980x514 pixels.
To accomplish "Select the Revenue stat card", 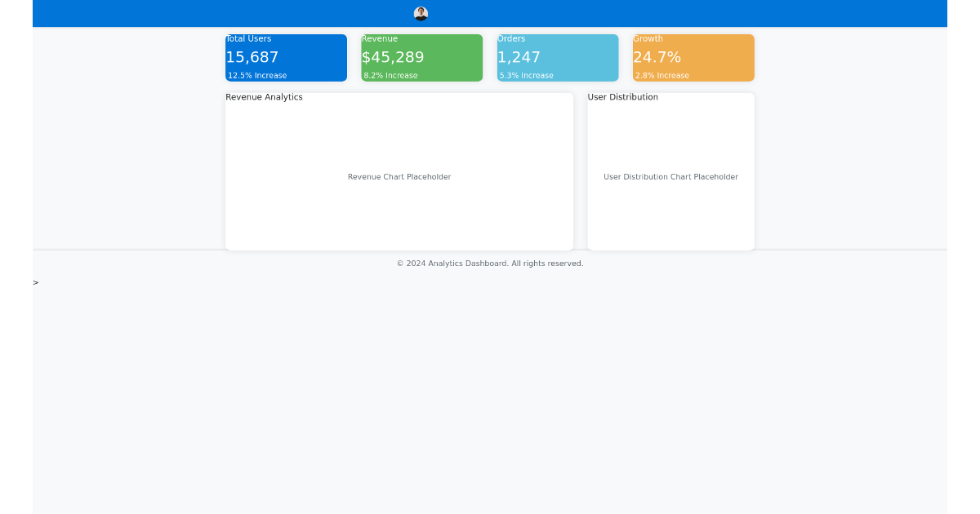I will (x=421, y=57).
